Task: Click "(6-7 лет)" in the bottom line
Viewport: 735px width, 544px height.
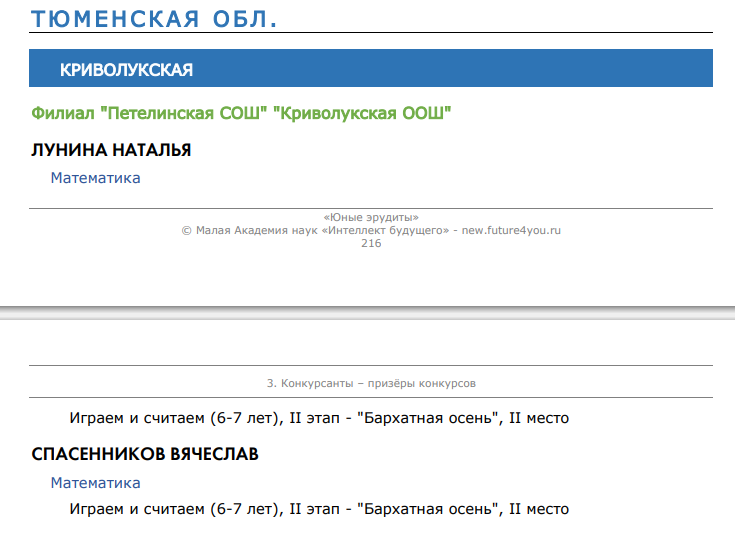Action: [244, 509]
